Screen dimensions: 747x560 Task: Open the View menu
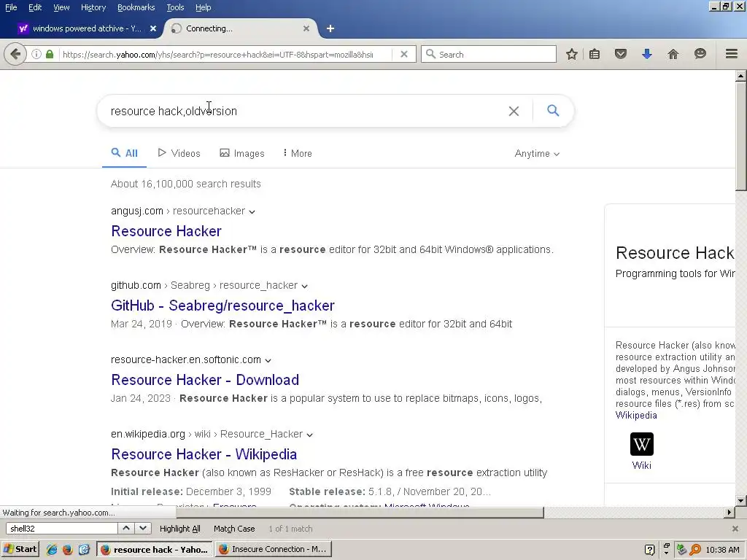[x=61, y=7]
